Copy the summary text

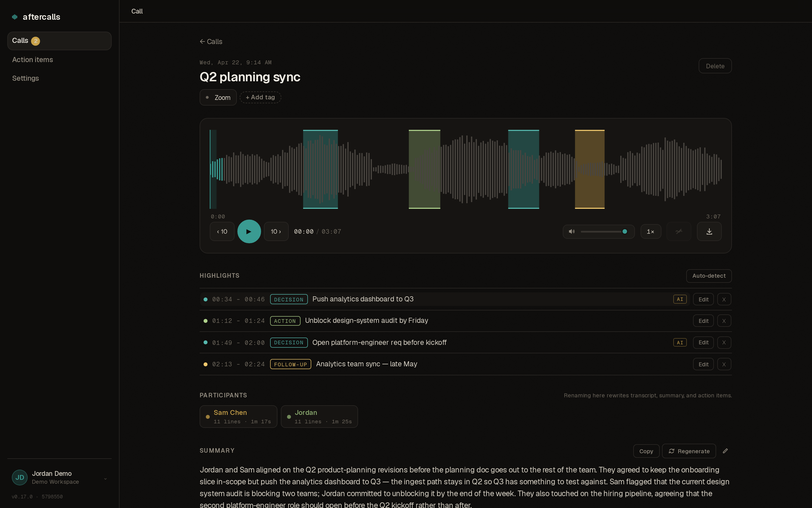(646, 451)
